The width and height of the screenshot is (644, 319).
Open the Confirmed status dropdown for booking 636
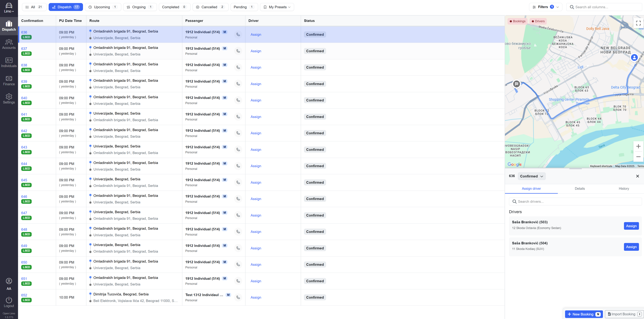(x=531, y=176)
